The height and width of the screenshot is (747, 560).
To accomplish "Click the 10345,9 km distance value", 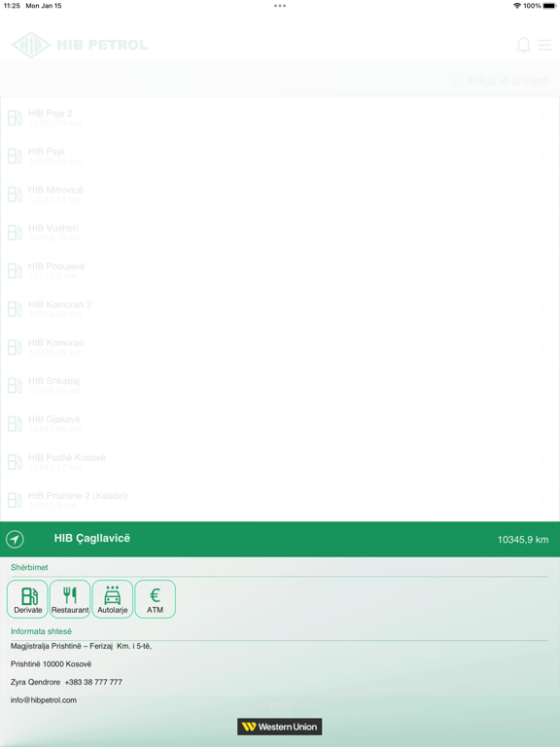I will pyautogui.click(x=523, y=540).
